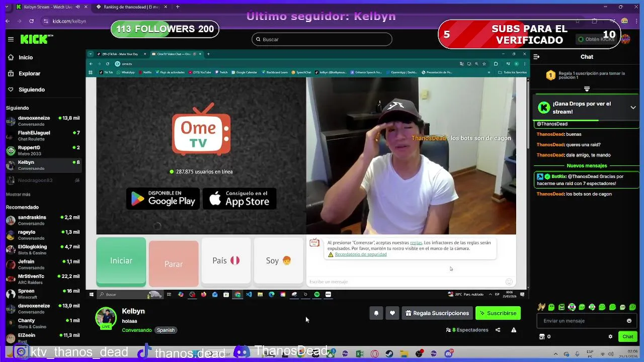Click the Kick Drops logo icon
Screen dimensions: 644x362
point(544,108)
